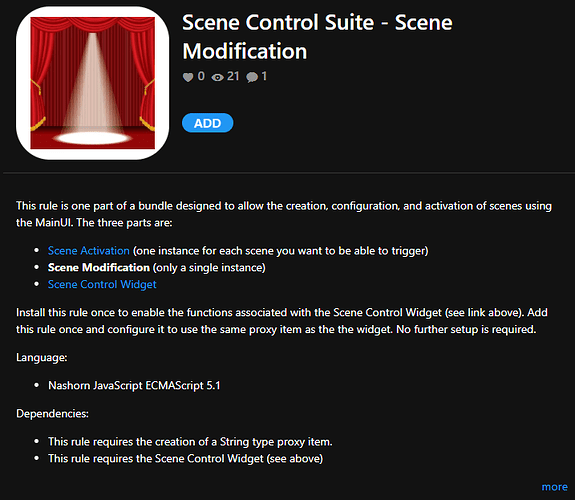Click the comment bubble icon
The image size is (575, 500).
point(252,77)
